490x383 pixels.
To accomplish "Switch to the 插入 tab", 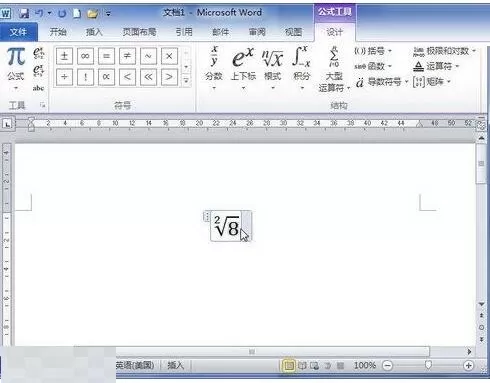I will (x=94, y=32).
